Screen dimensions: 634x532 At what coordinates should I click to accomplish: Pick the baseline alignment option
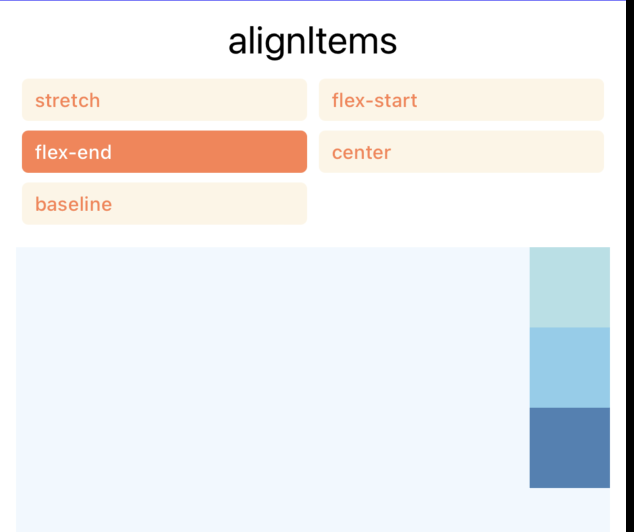point(164,204)
